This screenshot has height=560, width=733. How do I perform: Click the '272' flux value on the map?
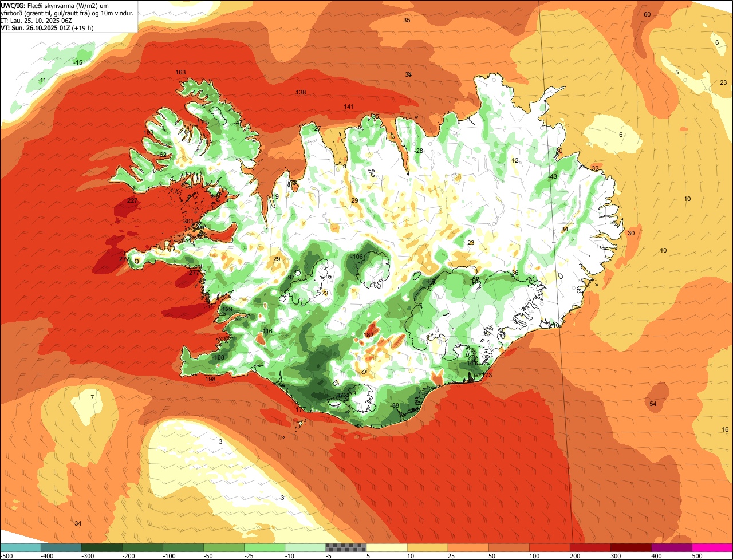124,259
